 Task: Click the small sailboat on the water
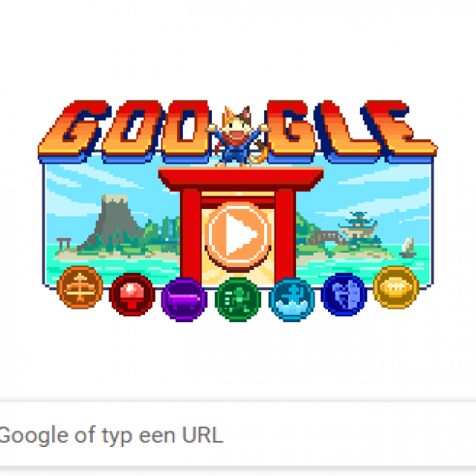pos(408,248)
